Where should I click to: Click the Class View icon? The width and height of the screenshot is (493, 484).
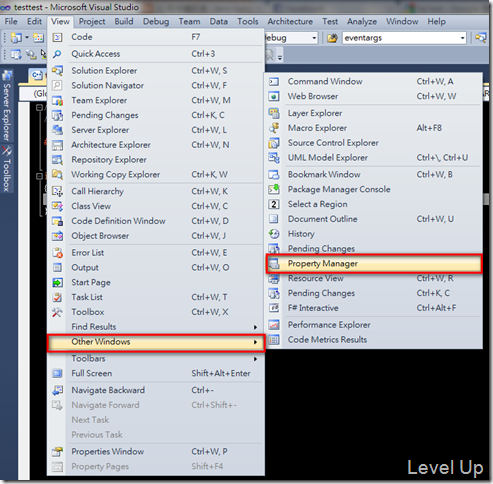[x=57, y=206]
